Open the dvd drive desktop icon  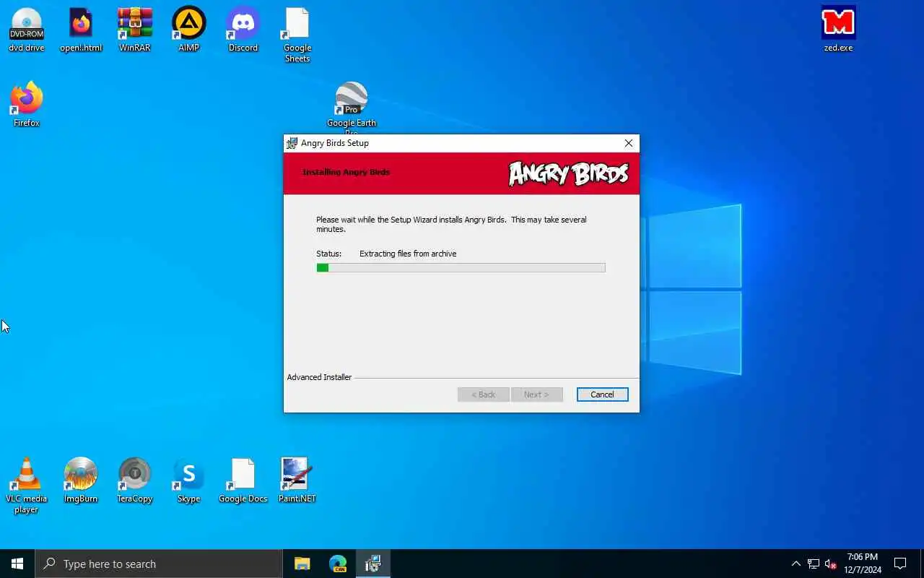[x=27, y=30]
